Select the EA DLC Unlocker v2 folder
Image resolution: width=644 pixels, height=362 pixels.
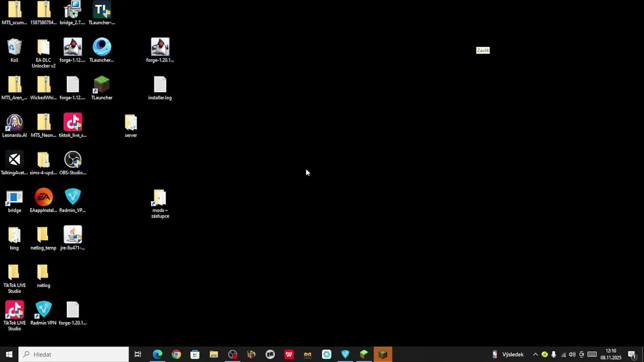[x=43, y=47]
